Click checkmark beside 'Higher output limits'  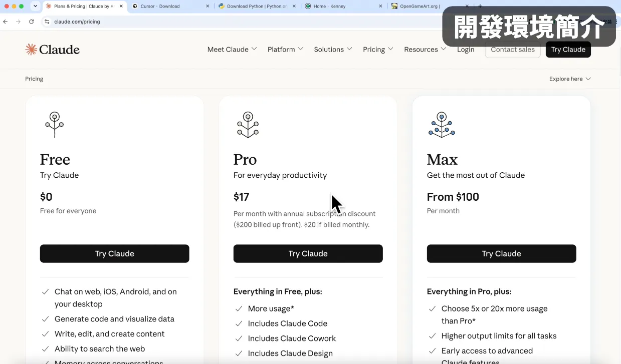(432, 336)
